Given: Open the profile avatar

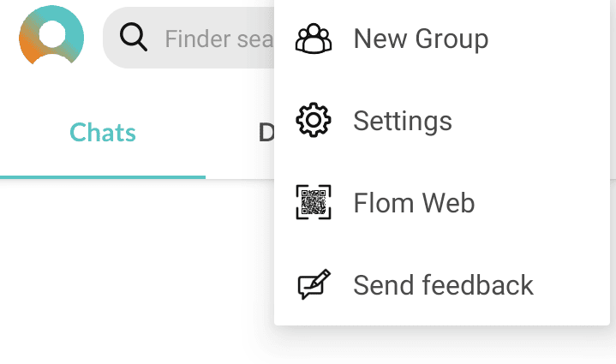Looking at the screenshot, I should (51, 35).
